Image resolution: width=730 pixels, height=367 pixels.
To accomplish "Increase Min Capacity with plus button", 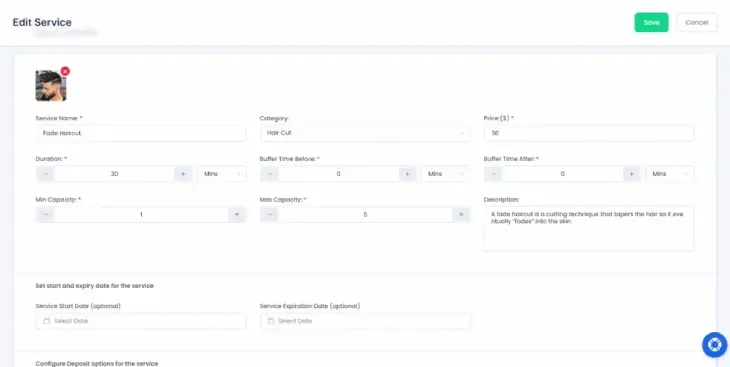I will (237, 214).
